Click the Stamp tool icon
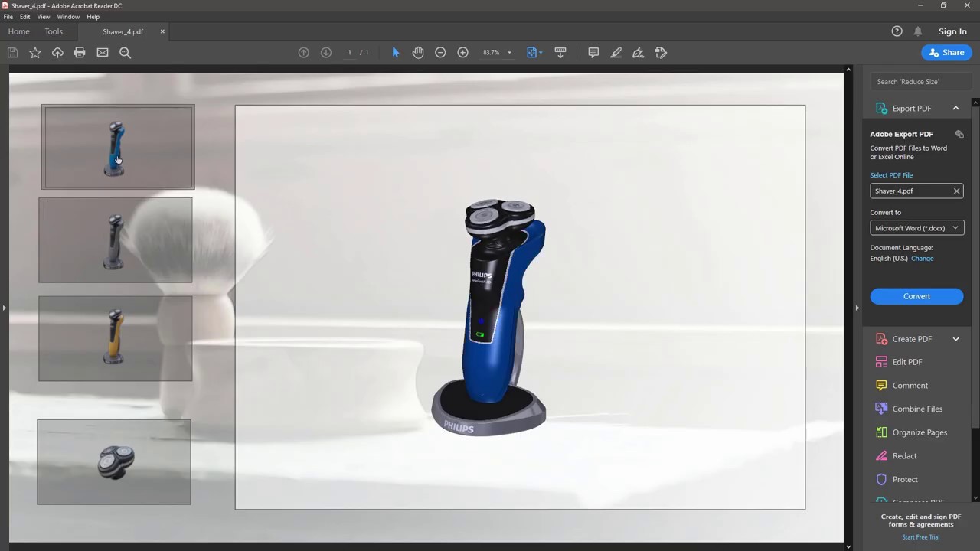 pyautogui.click(x=661, y=53)
